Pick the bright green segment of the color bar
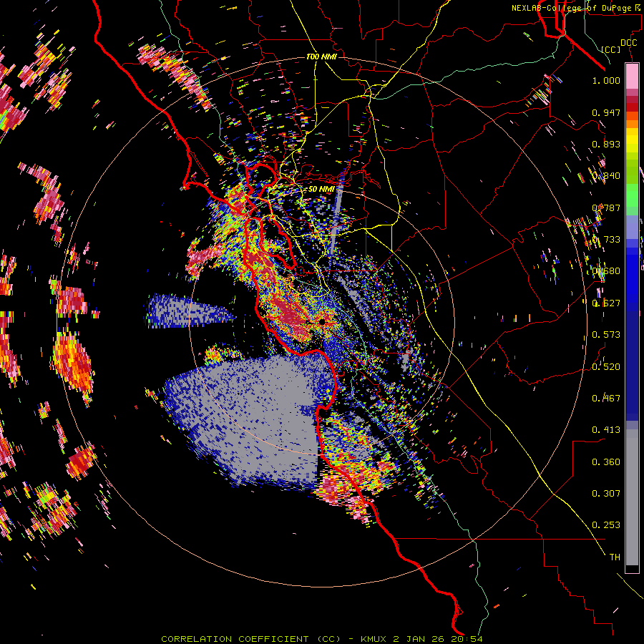Viewport: 644px width, 644px height. pyautogui.click(x=632, y=195)
